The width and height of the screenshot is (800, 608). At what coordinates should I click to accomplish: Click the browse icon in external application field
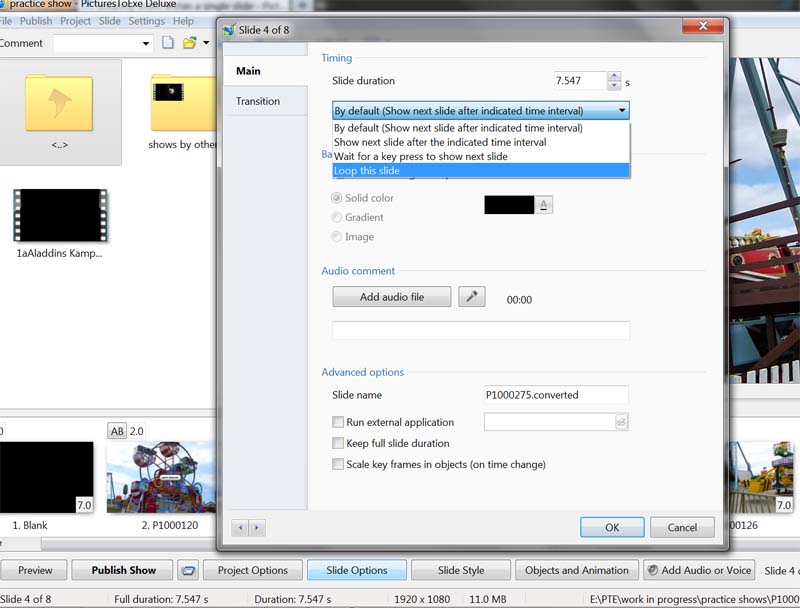pos(621,423)
